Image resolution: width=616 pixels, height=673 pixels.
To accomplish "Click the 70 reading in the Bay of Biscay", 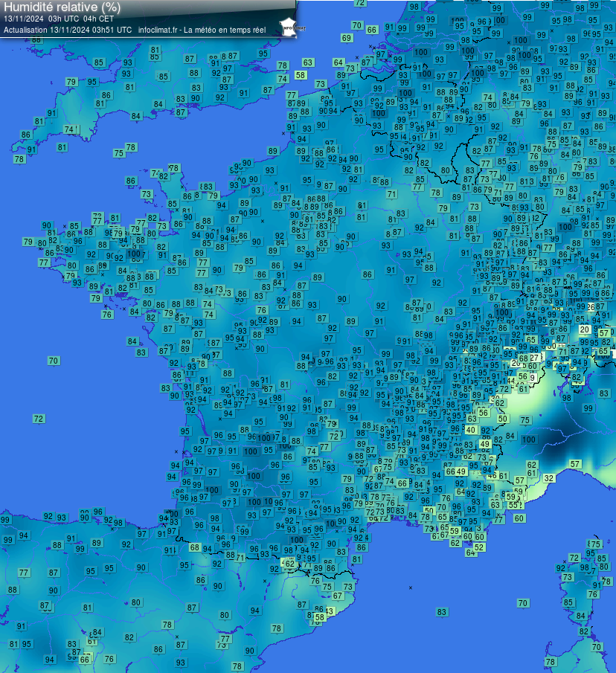I will click(x=54, y=361).
